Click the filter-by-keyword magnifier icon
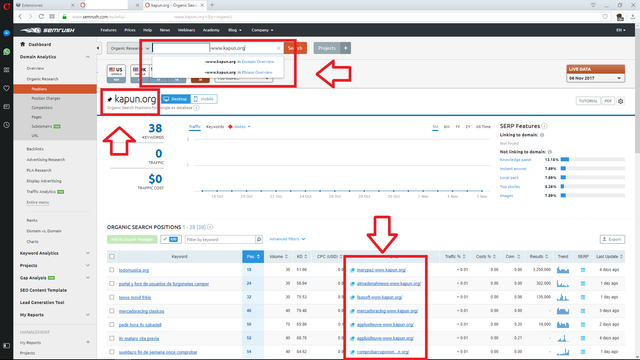Image resolution: width=640 pixels, height=360 pixels. coord(259,239)
